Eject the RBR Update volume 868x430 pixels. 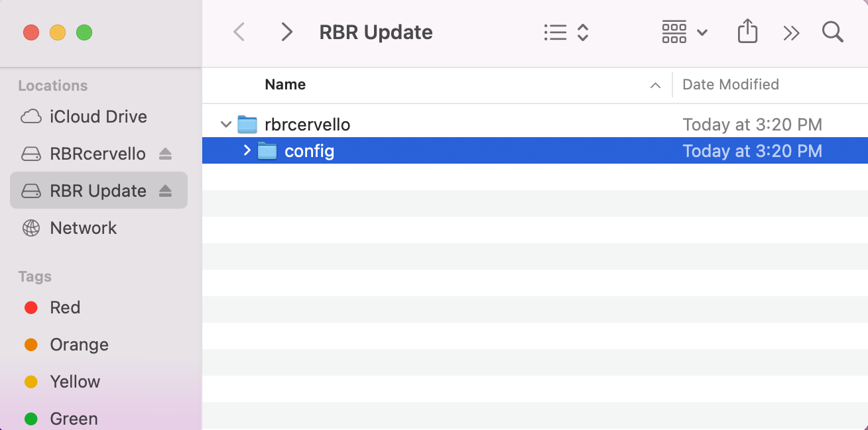166,191
